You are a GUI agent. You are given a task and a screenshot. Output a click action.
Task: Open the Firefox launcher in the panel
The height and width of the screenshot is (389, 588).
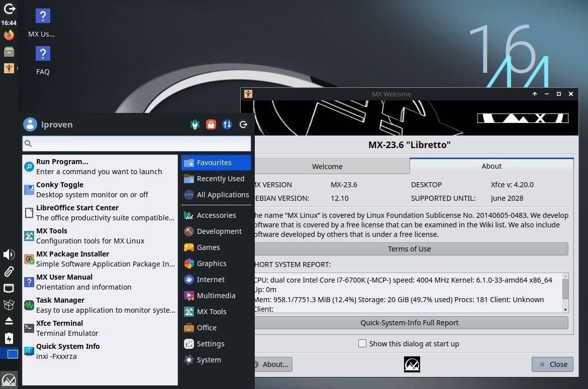tap(9, 35)
